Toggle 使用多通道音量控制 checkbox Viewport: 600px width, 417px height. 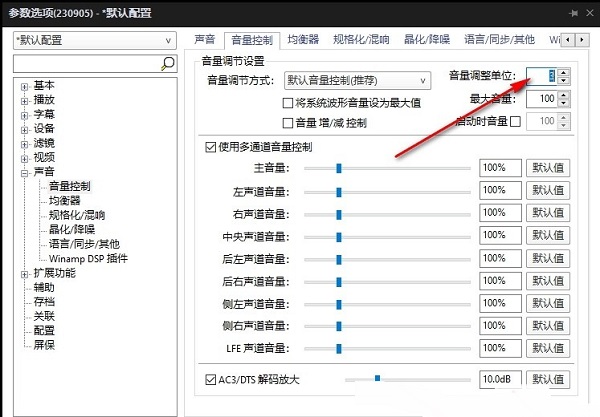(210, 147)
